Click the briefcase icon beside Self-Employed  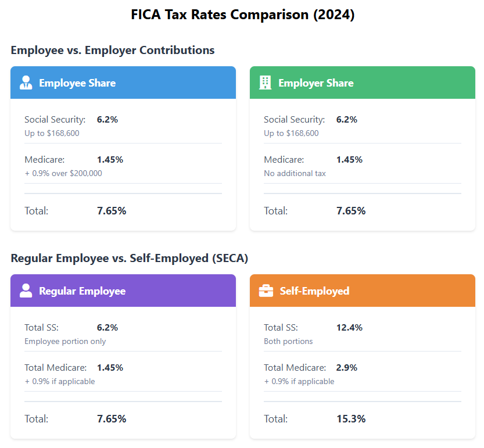[x=266, y=291]
